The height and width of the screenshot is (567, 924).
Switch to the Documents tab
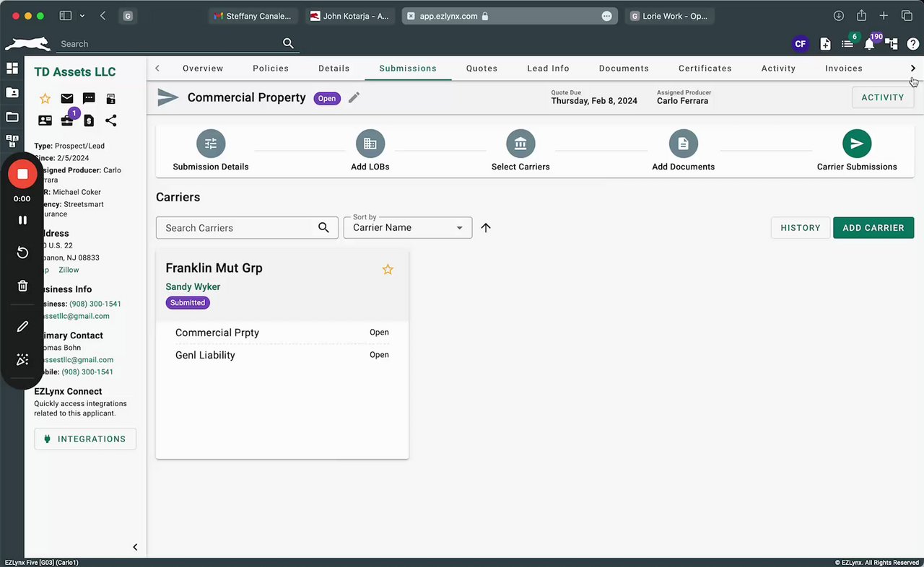624,69
